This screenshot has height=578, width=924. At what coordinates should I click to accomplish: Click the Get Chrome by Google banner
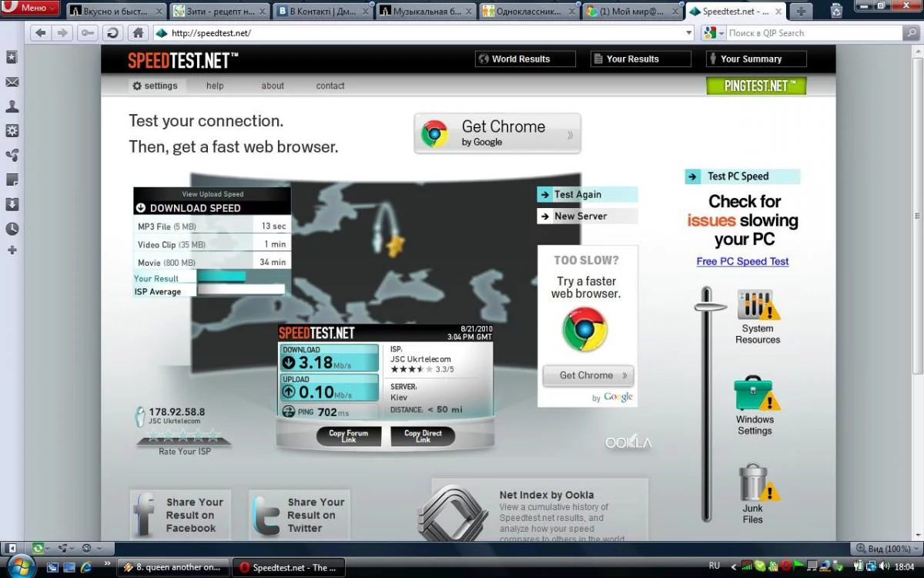(497, 133)
